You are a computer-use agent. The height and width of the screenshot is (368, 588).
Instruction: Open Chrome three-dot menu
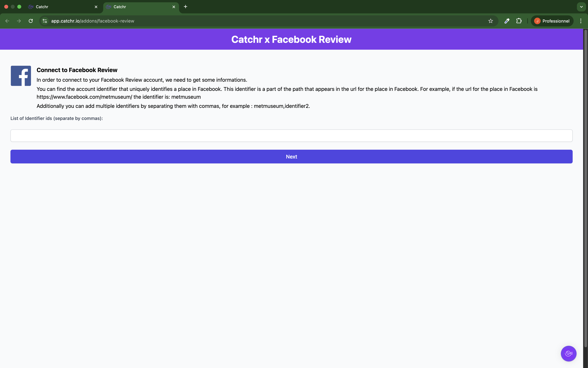point(581,21)
